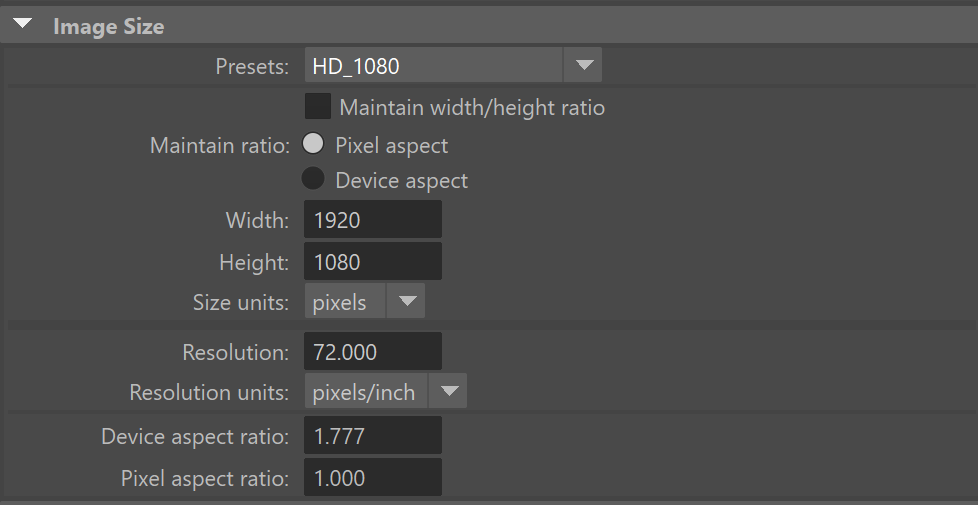Click the Pixel aspect ratio field 1.000
The width and height of the screenshot is (978, 505).
[x=373, y=478]
